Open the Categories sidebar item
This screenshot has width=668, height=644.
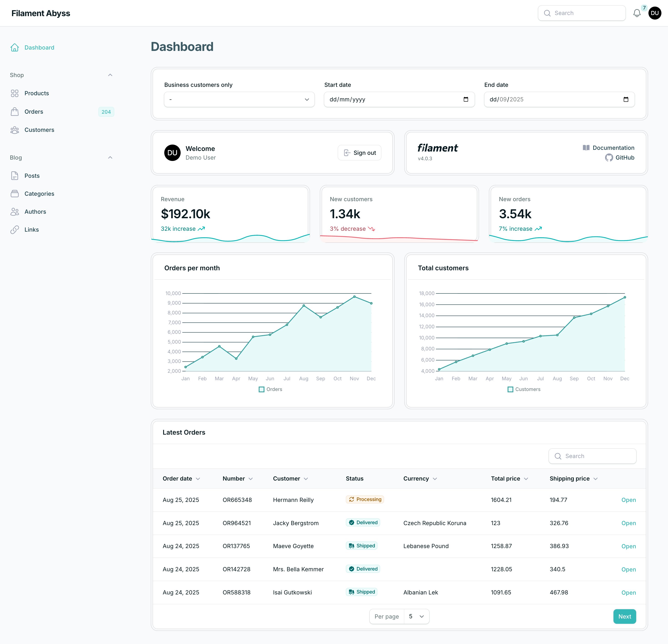tap(39, 194)
